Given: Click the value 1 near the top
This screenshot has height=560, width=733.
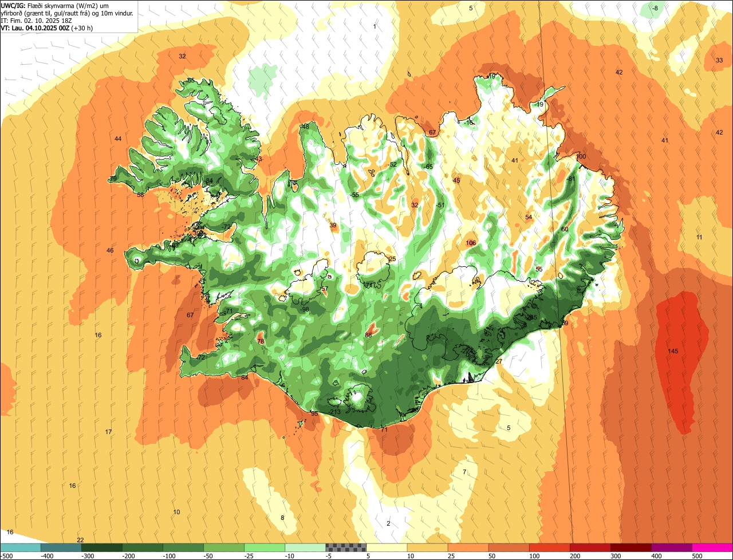Looking at the screenshot, I should coord(375,26).
